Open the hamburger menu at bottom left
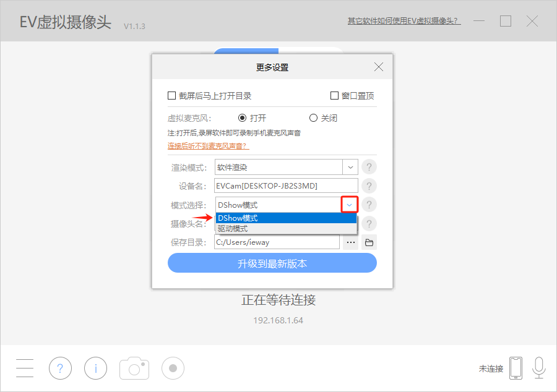557x392 pixels. coord(25,369)
